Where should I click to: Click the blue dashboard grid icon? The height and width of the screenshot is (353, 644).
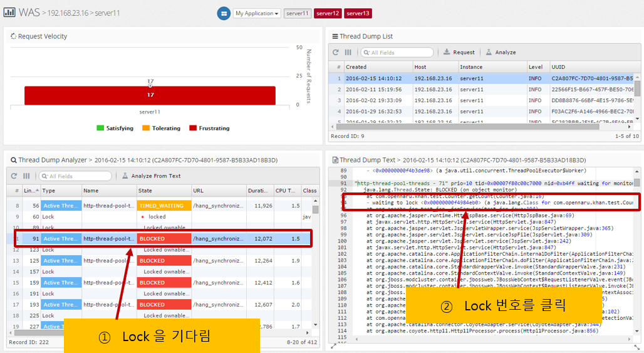pyautogui.click(x=224, y=13)
